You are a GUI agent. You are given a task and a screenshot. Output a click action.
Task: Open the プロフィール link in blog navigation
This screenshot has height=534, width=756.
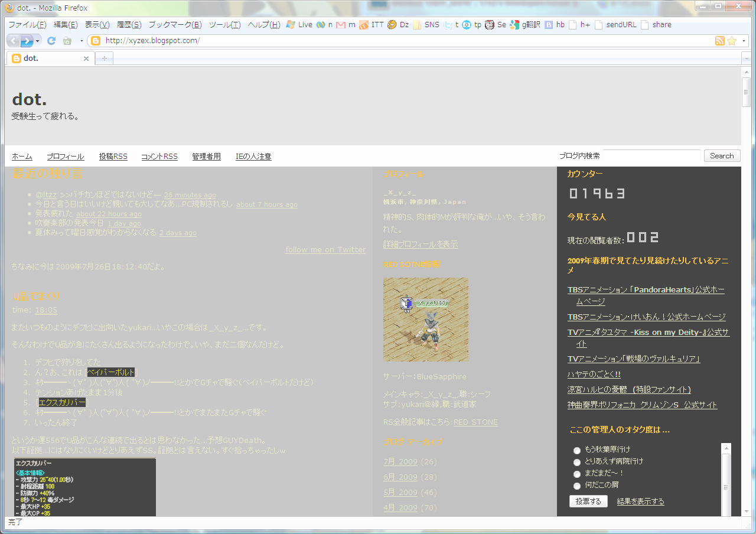pos(66,157)
